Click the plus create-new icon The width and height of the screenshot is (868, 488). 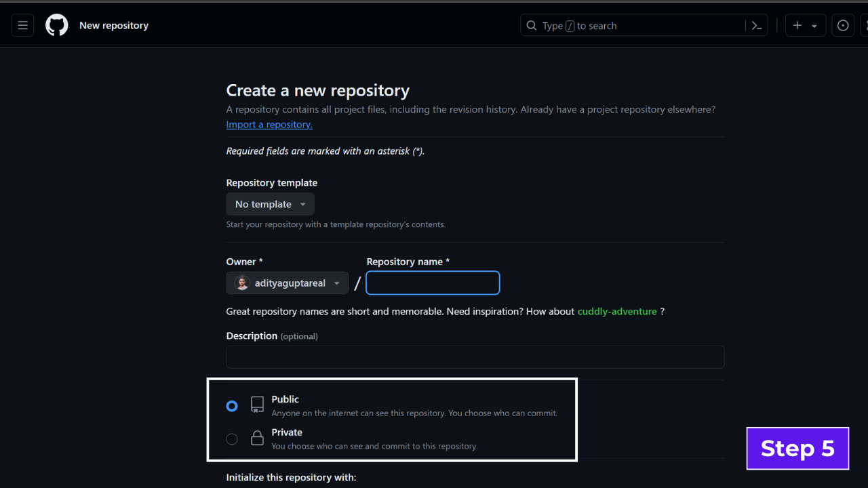pos(797,26)
